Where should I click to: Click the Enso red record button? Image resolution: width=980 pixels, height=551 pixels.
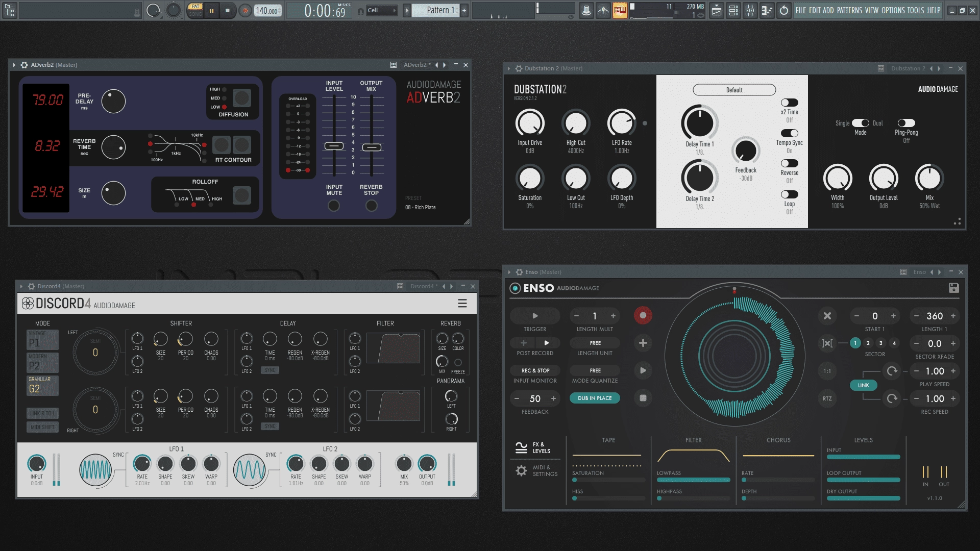coord(643,315)
